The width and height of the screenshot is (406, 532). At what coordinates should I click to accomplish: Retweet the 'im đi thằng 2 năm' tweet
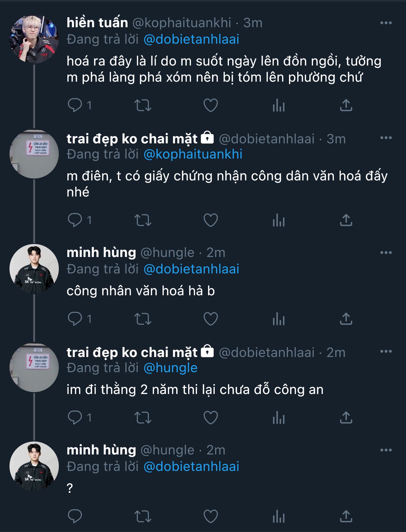coord(143,417)
